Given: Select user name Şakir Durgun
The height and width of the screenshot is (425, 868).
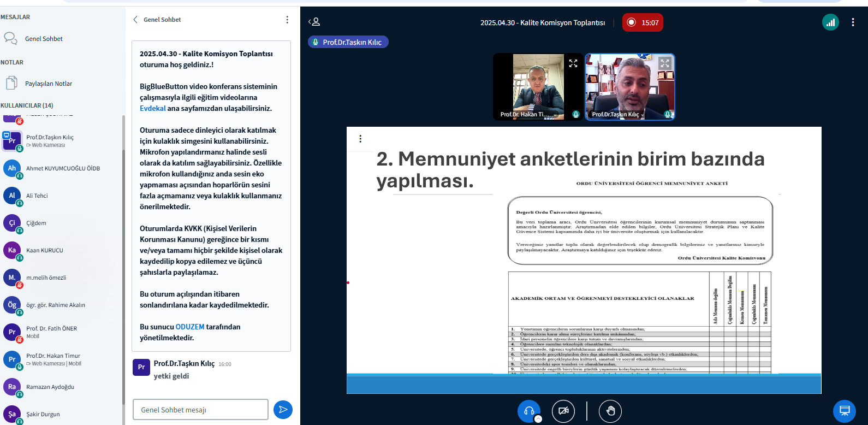Looking at the screenshot, I should [43, 414].
